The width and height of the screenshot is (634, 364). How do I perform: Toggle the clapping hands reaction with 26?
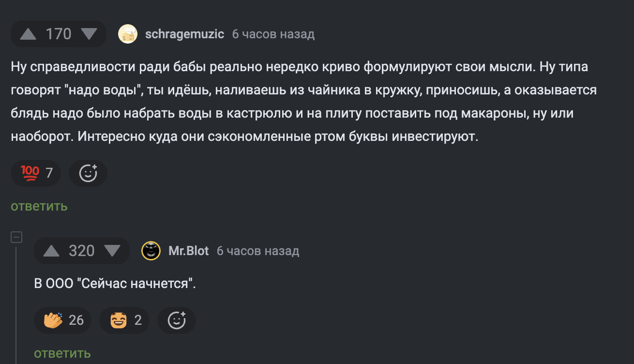pyautogui.click(x=63, y=320)
